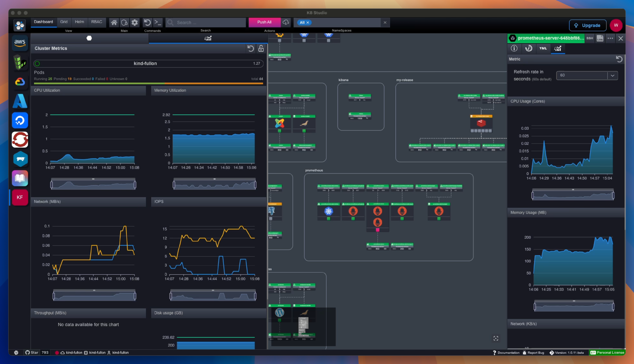Select the WordPress pod icon on canvas

[279, 313]
